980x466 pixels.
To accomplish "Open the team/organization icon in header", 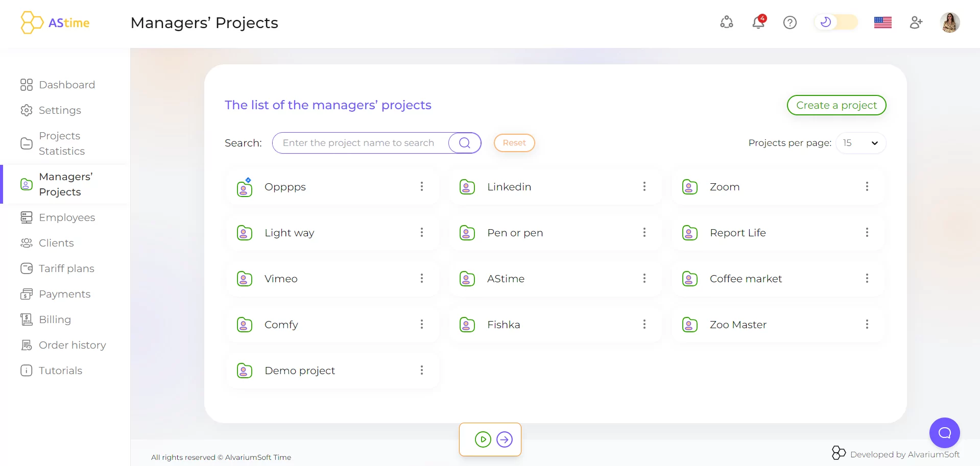I will [x=726, y=22].
